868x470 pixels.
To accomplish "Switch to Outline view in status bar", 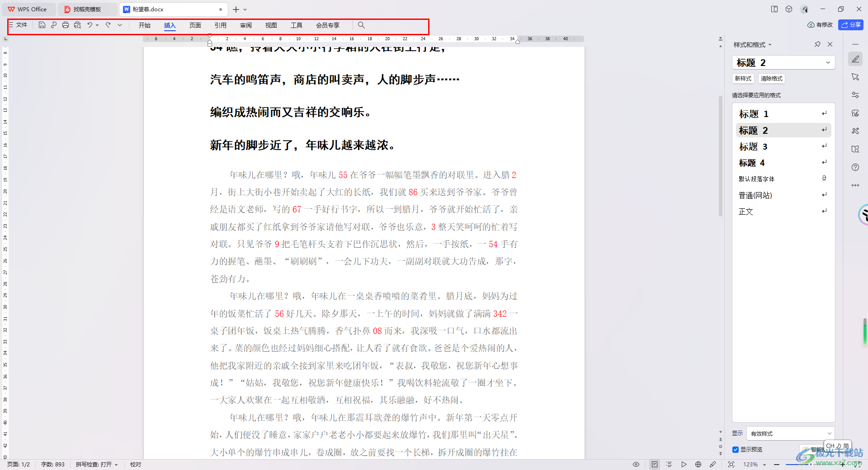I will (x=669, y=465).
